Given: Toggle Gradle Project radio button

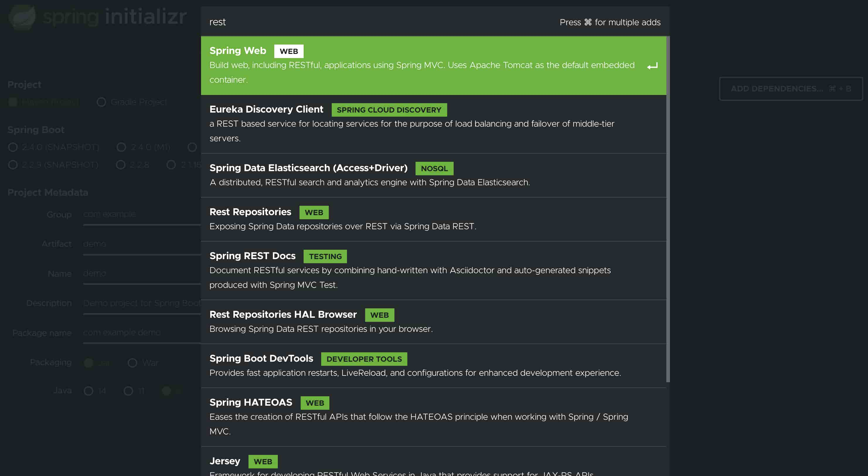Looking at the screenshot, I should 100,102.
